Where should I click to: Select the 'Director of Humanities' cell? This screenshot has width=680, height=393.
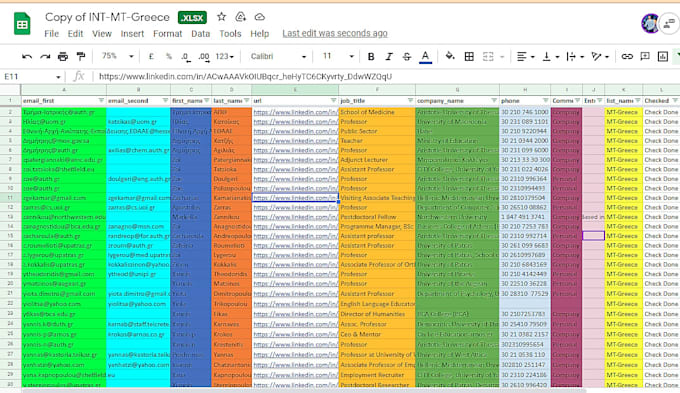376,314
